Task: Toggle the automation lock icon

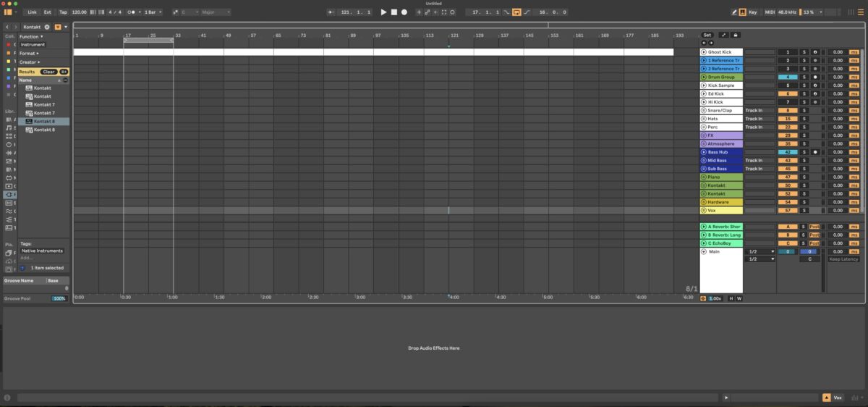Action: 735,35
